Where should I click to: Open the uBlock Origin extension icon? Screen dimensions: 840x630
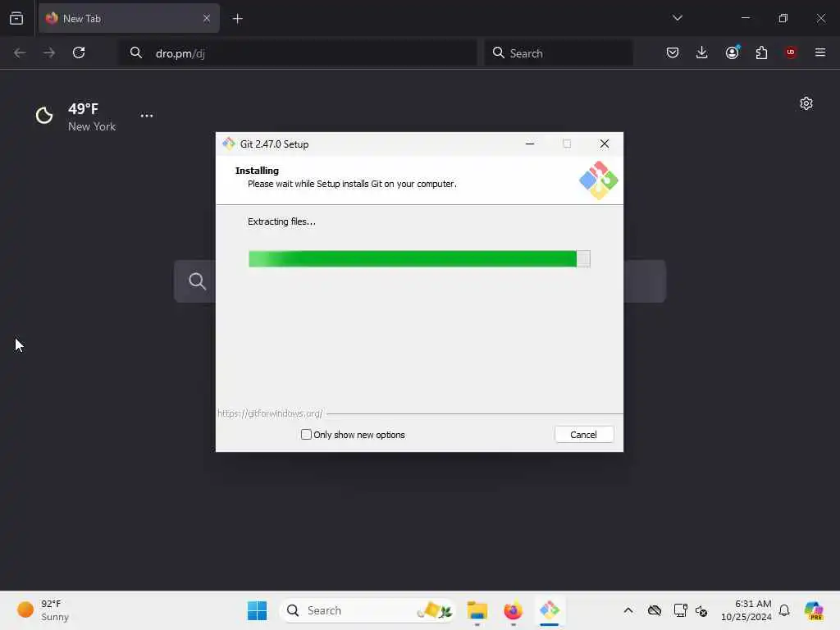coord(791,52)
